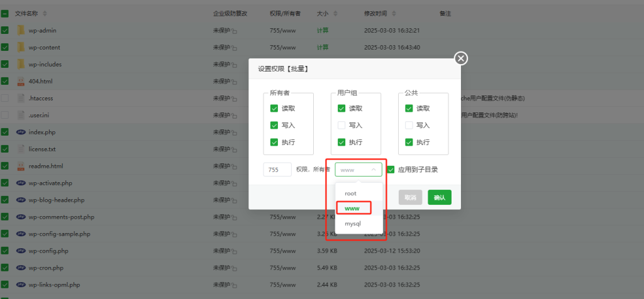Click the wp-admin folder icon
Viewport: 644px width, 299px height.
click(x=21, y=30)
